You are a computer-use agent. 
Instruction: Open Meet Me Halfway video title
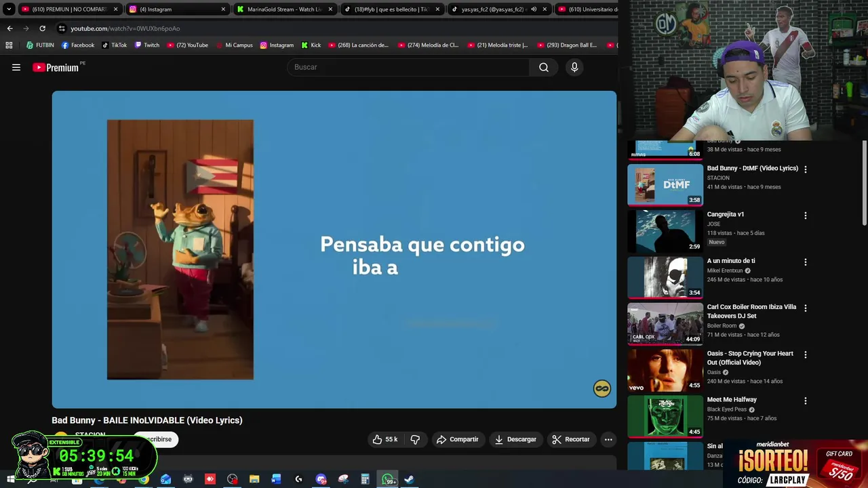tap(732, 400)
